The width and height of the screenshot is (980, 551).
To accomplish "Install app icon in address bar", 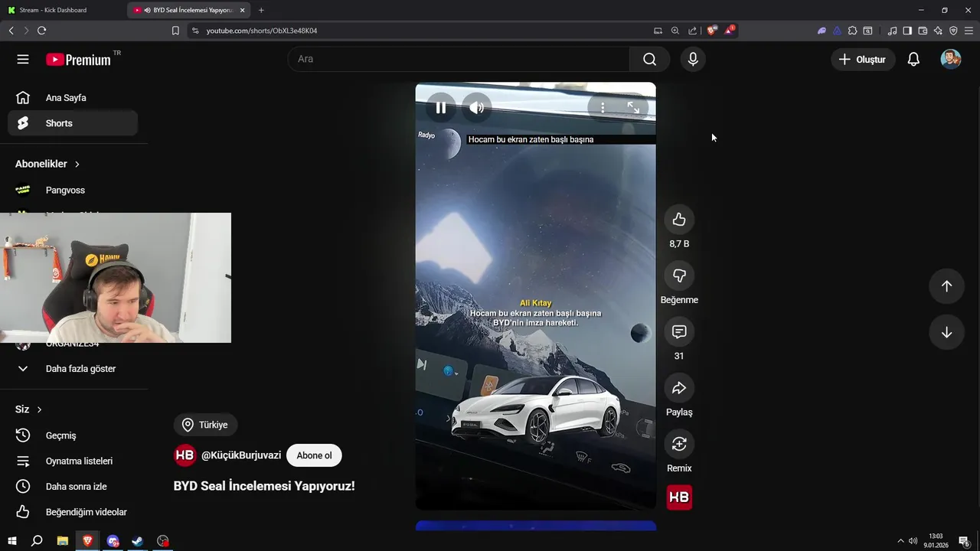I will point(658,31).
